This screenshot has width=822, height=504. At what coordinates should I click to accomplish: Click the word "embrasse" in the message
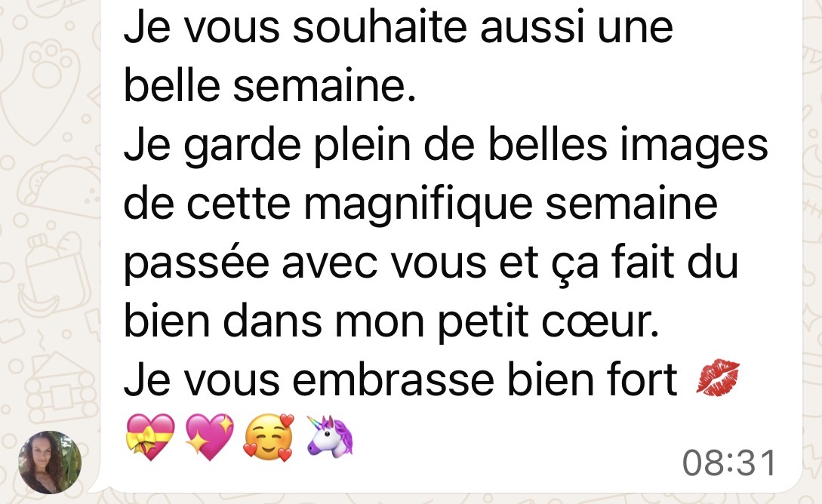(393, 380)
